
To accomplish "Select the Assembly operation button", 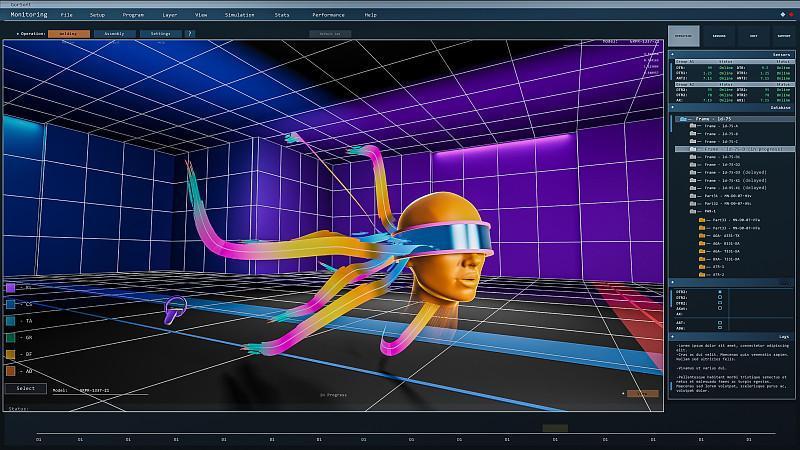I will [114, 34].
